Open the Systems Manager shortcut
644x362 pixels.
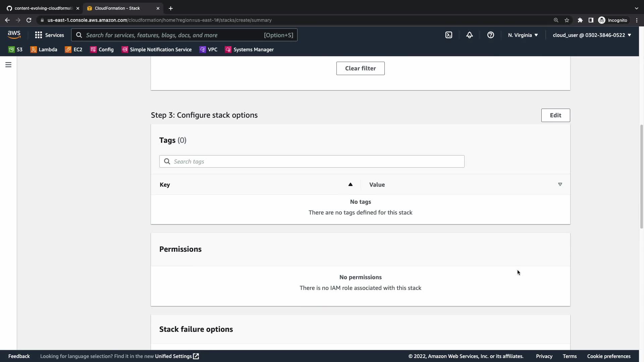click(249, 50)
